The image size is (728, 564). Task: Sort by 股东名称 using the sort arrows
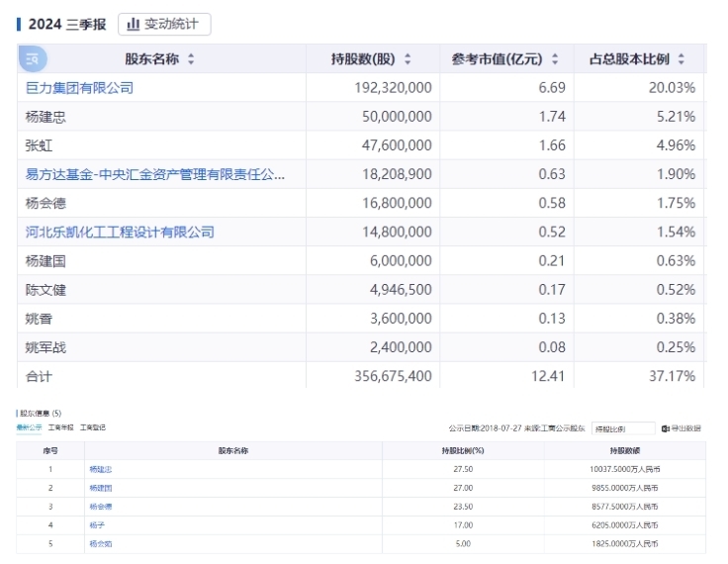tap(191, 59)
